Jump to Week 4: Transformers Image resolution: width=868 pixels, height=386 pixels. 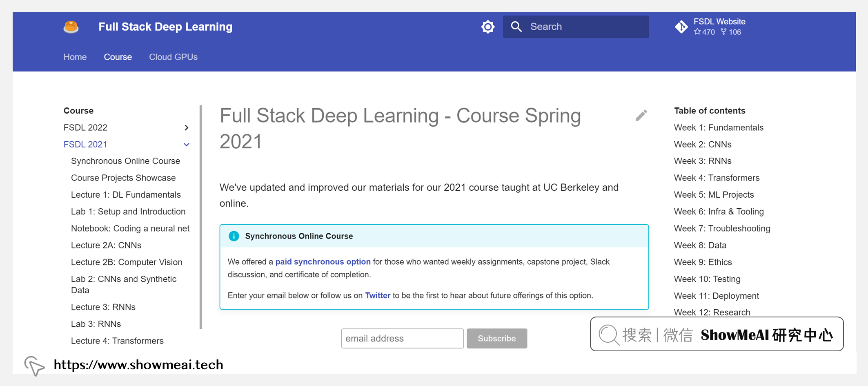pyautogui.click(x=717, y=178)
